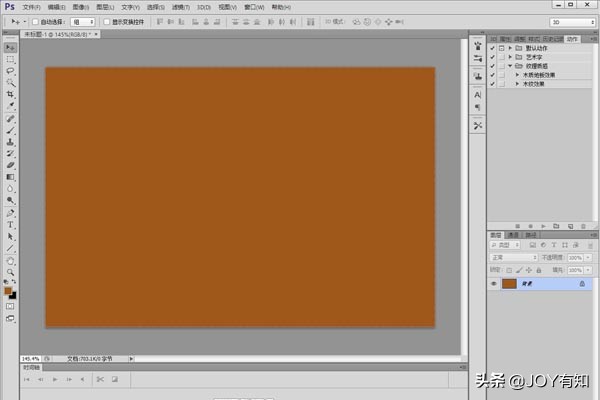The height and width of the screenshot is (400, 600).
Task: Delete action using trash icon
Action: (584, 227)
